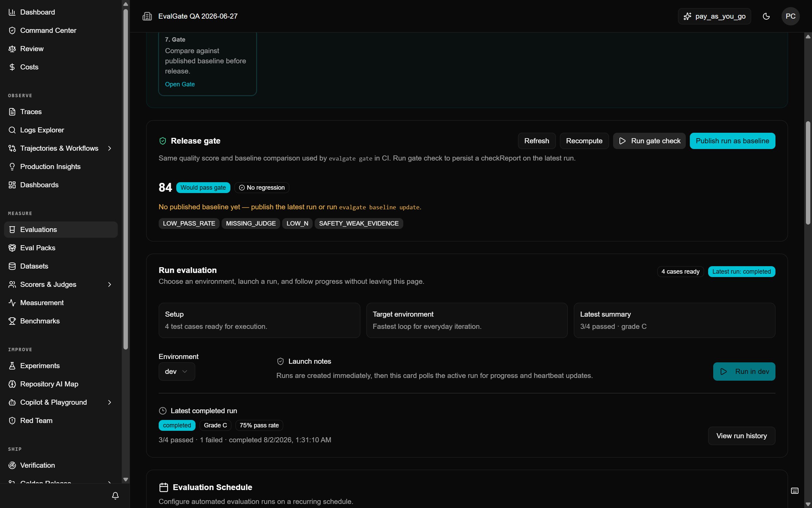Open the Environment dev dropdown
The height and width of the screenshot is (508, 812).
(177, 372)
